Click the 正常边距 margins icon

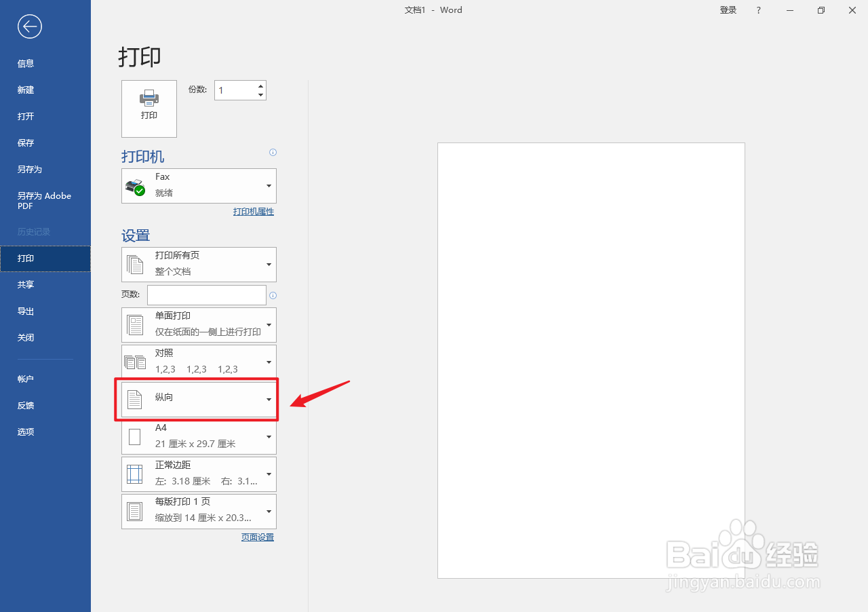click(135, 473)
